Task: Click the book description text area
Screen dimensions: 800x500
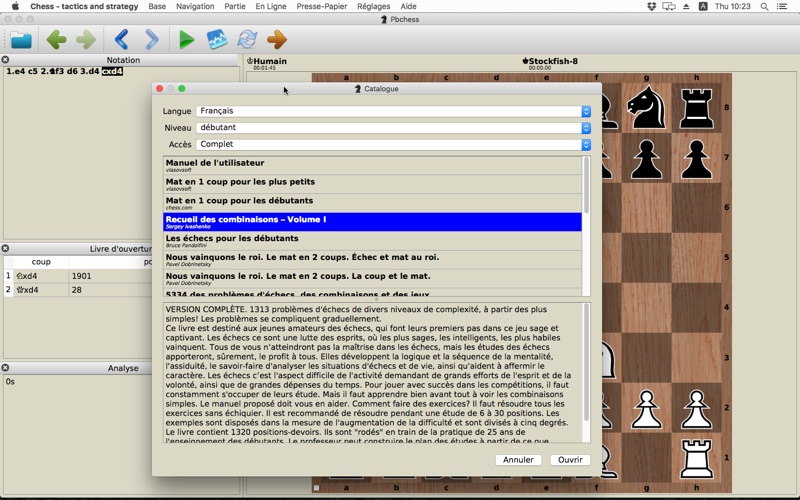Action: click(x=373, y=373)
